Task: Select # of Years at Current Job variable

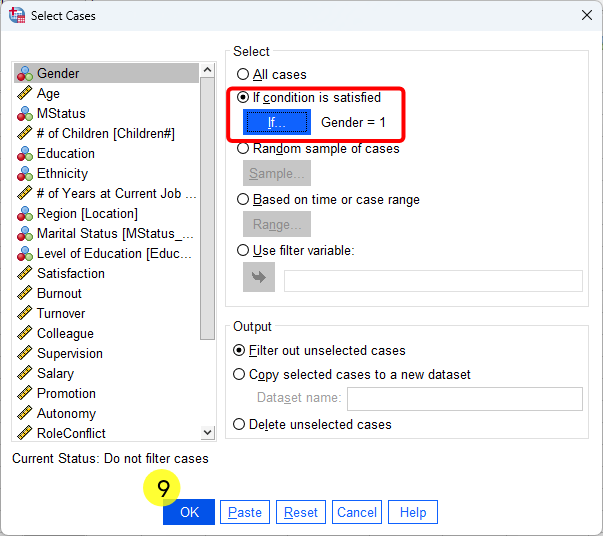Action: tap(106, 193)
